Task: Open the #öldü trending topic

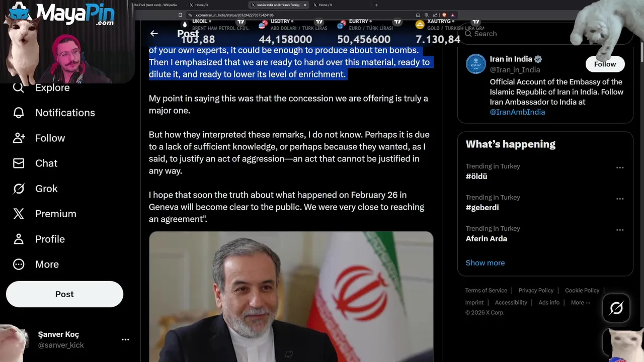Action: [x=476, y=176]
